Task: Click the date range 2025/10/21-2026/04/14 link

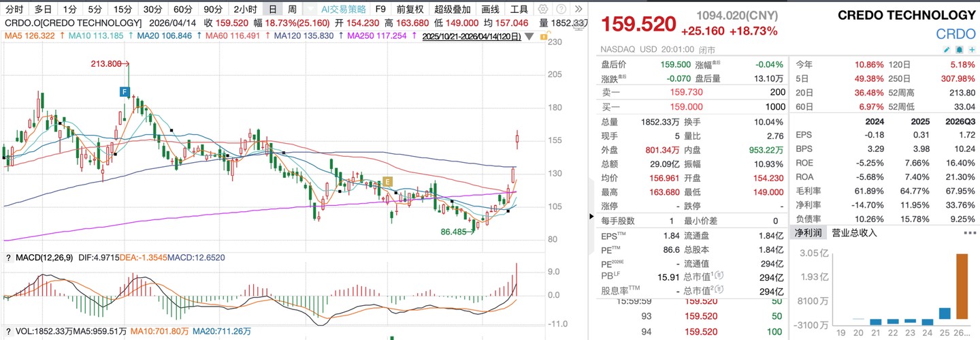Action: (x=471, y=36)
